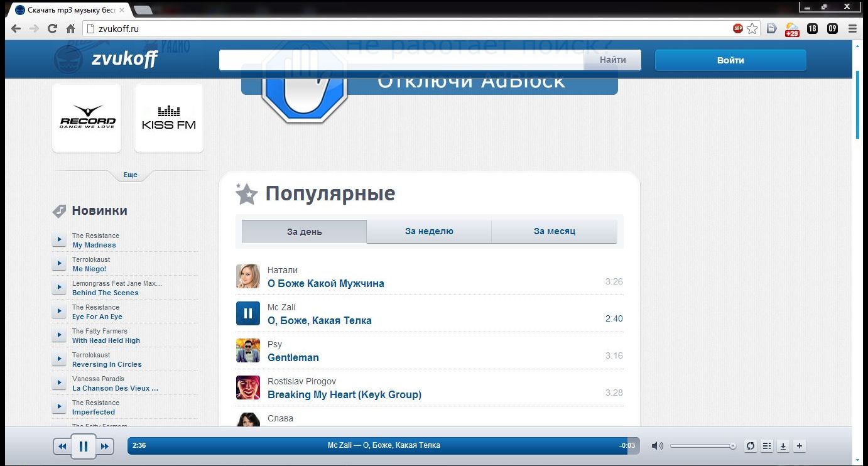
Task: Close the zvukoff browser tab
Action: (121, 10)
